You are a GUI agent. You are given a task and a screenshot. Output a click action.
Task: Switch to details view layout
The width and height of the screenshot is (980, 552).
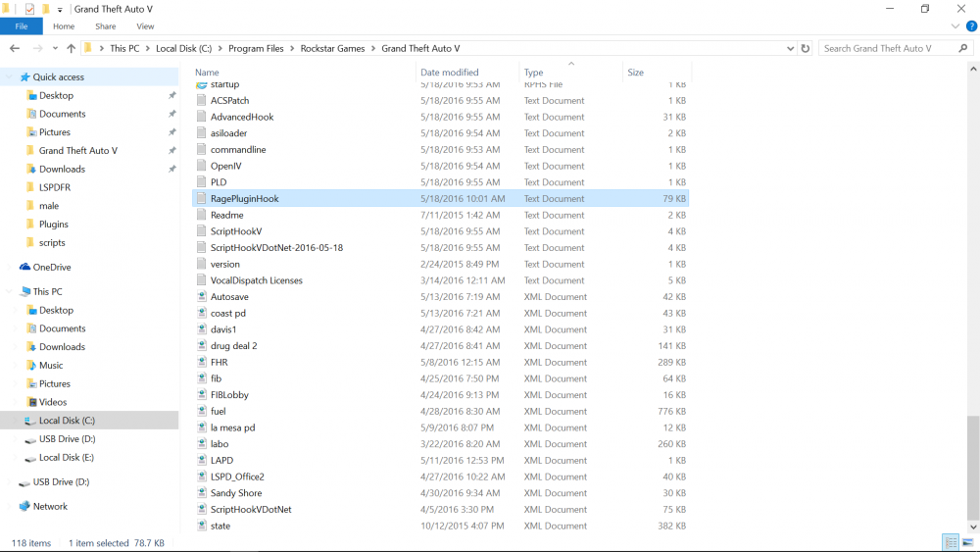coord(951,542)
